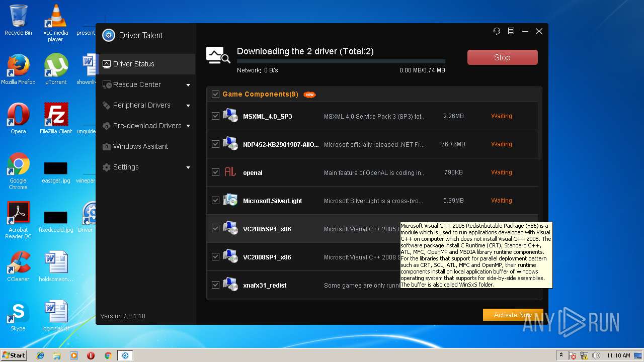644x362 pixels.
Task: Open VLC media player desktop icon
Action: pos(55,23)
